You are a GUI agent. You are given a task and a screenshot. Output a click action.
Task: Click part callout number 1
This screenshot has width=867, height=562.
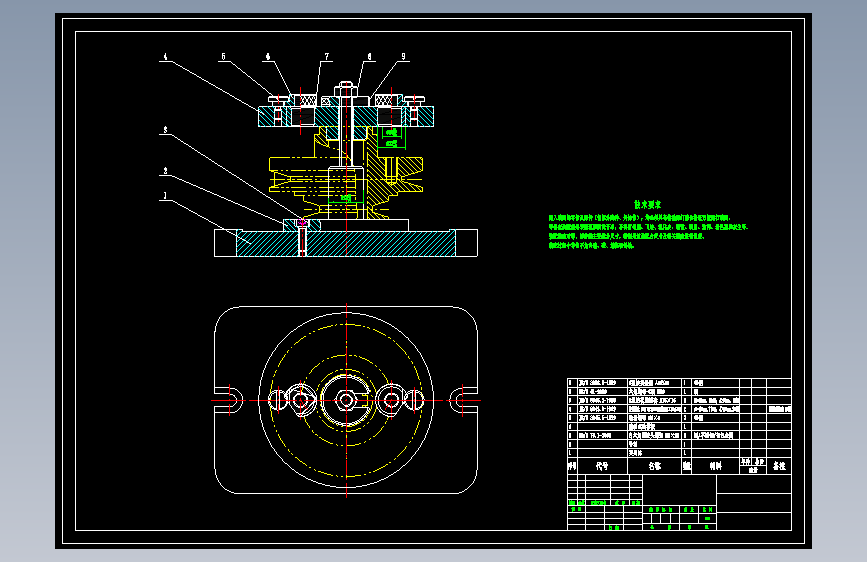click(x=165, y=196)
